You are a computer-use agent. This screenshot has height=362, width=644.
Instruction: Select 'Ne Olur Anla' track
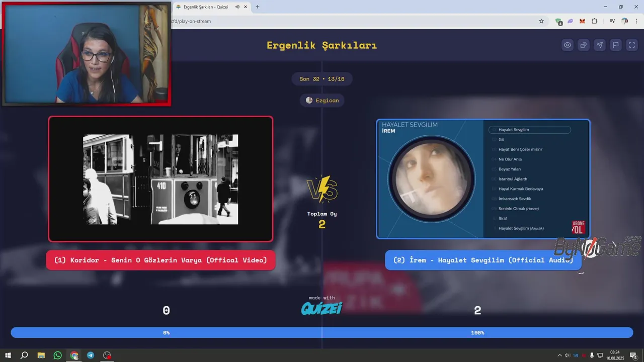pyautogui.click(x=511, y=159)
